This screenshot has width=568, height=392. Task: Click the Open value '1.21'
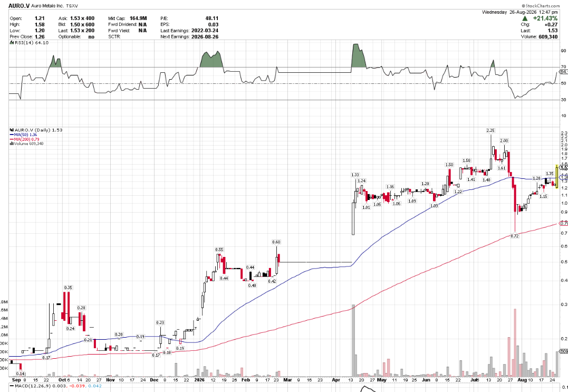[x=40, y=18]
